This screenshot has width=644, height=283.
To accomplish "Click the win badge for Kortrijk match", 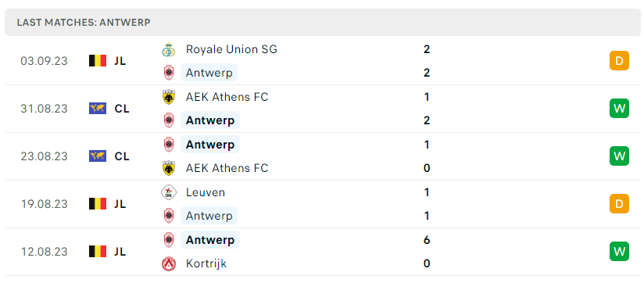I will click(x=619, y=252).
